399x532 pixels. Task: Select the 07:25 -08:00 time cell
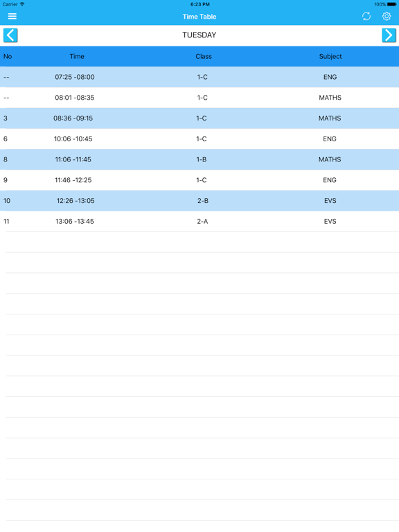[75, 77]
